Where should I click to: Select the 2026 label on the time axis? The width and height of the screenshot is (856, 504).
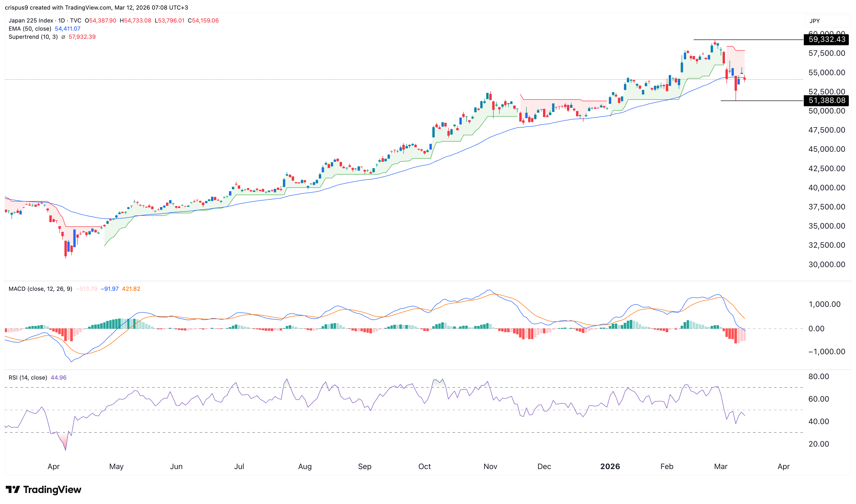pyautogui.click(x=610, y=467)
